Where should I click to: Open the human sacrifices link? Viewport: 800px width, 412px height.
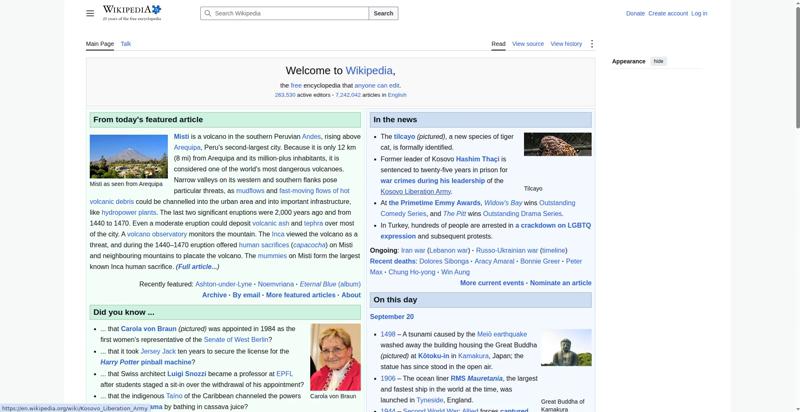click(264, 245)
